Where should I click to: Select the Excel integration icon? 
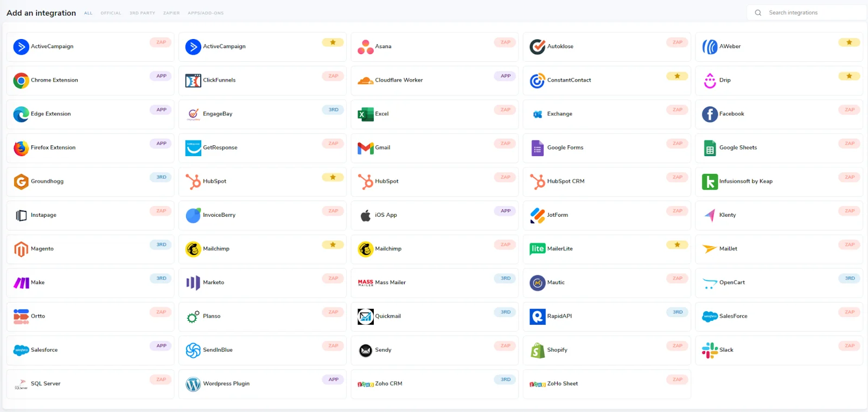pyautogui.click(x=365, y=114)
